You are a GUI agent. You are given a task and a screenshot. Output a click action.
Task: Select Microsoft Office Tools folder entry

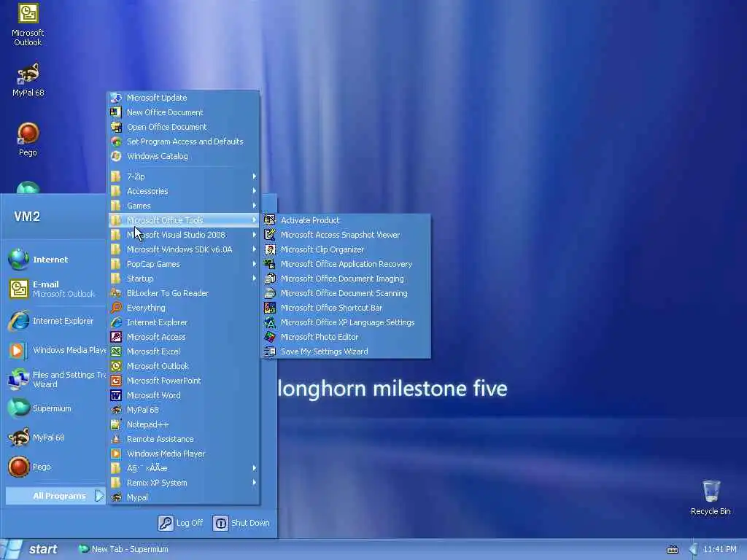pos(184,220)
